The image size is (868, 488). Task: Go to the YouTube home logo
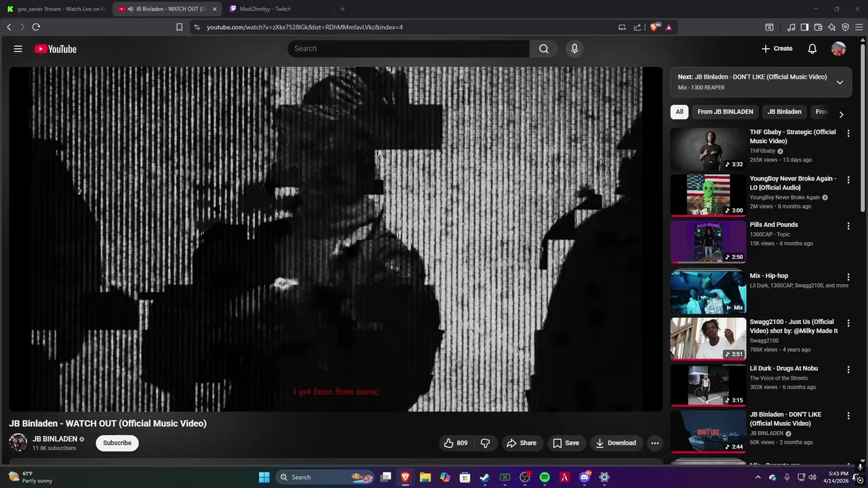[x=56, y=49]
